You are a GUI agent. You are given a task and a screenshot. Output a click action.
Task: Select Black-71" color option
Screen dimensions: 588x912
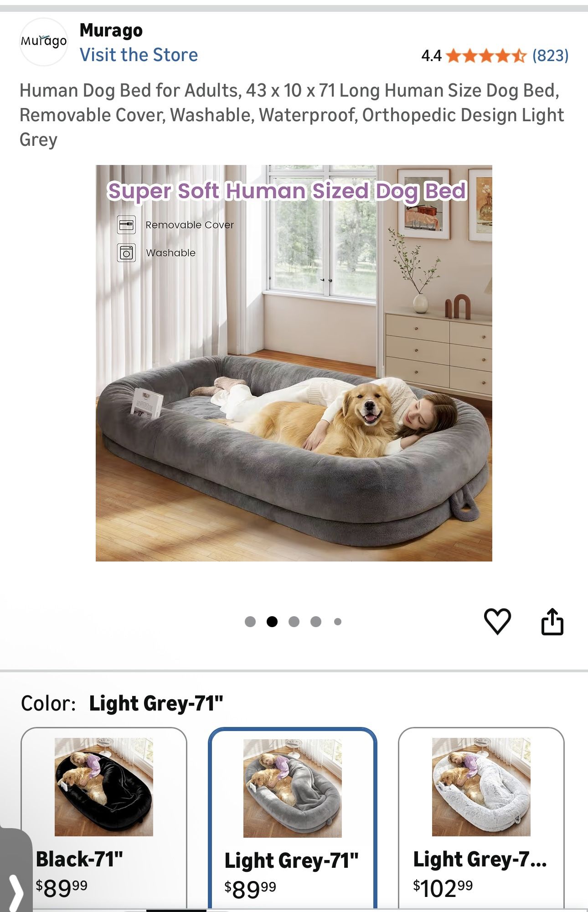(104, 819)
